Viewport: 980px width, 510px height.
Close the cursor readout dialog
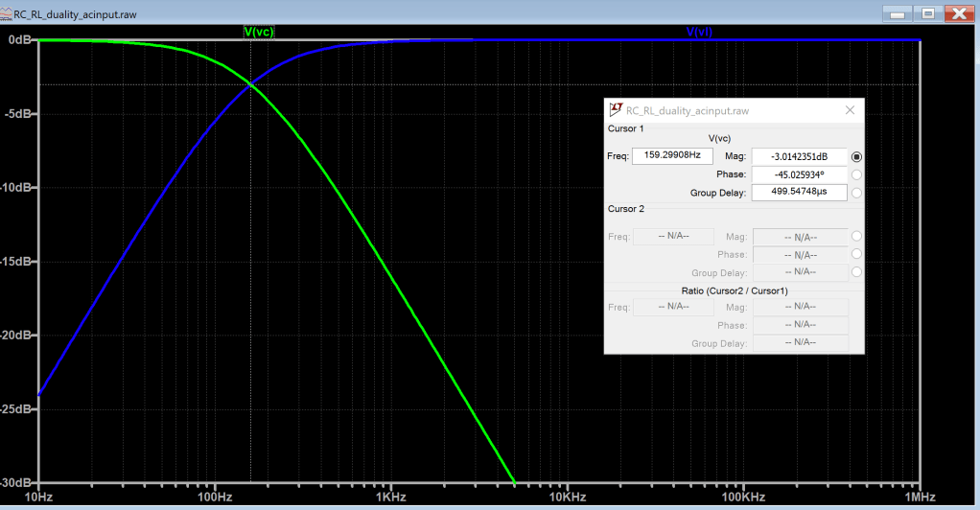pyautogui.click(x=850, y=110)
